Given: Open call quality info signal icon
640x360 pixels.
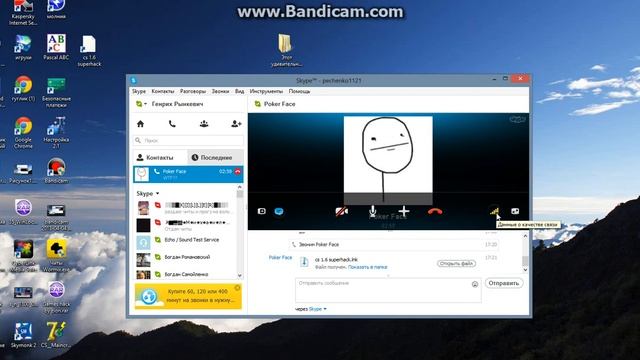Looking at the screenshot, I should [494, 211].
